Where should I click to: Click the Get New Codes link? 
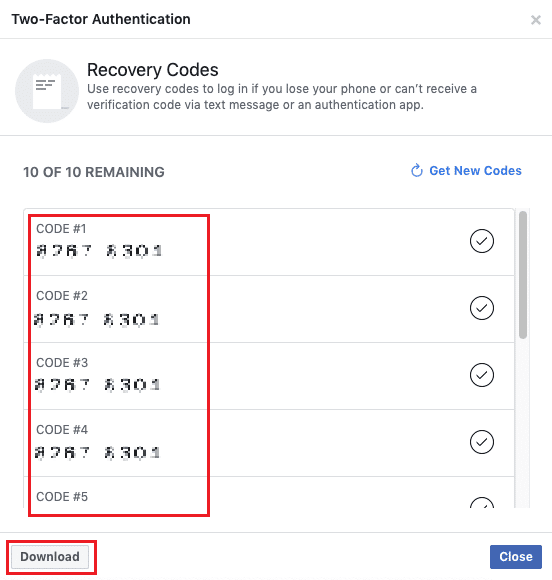pos(475,171)
